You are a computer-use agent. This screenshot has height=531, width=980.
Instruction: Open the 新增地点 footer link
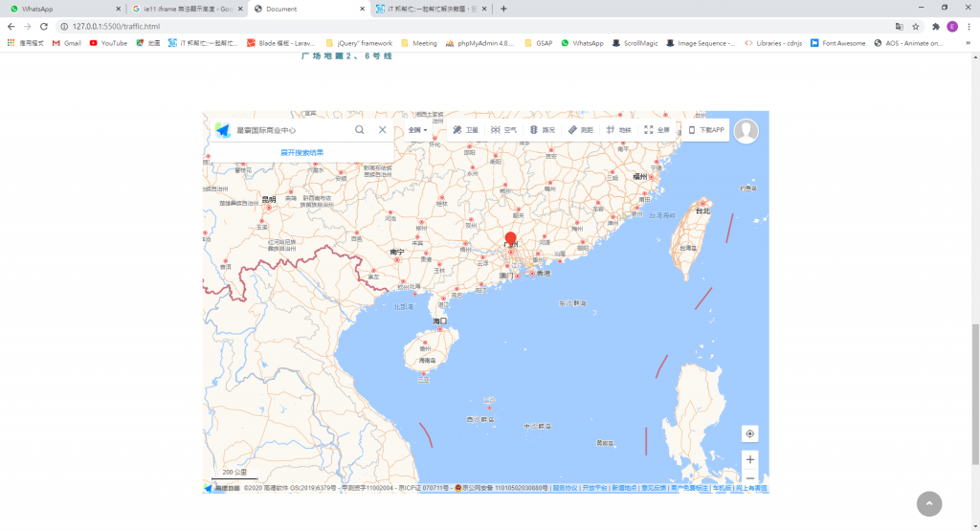point(624,488)
